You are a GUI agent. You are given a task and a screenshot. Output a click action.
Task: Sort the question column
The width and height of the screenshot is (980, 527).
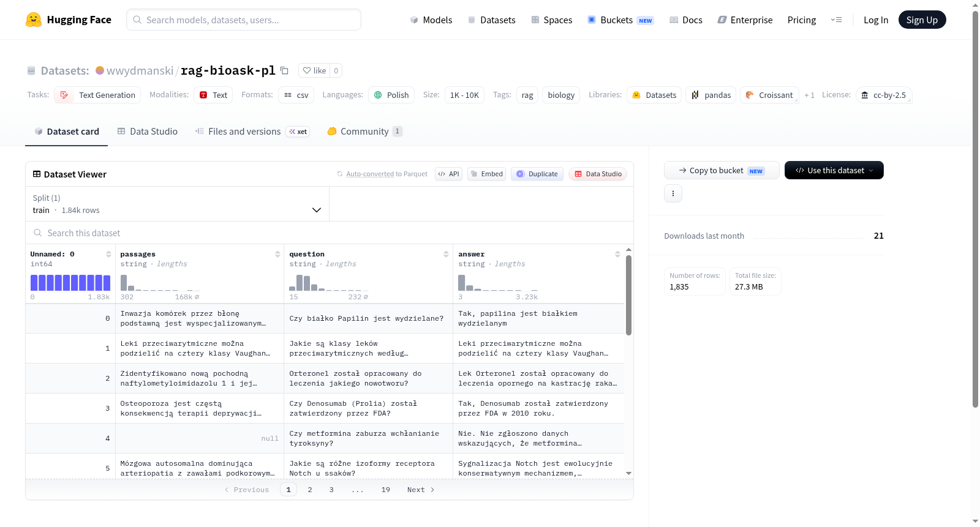click(x=446, y=254)
